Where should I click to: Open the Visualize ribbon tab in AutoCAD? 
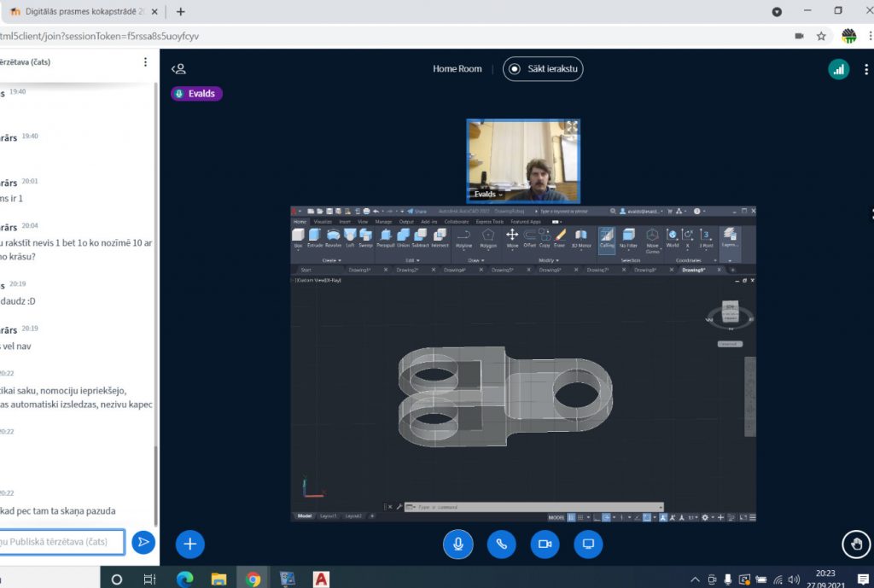point(323,221)
